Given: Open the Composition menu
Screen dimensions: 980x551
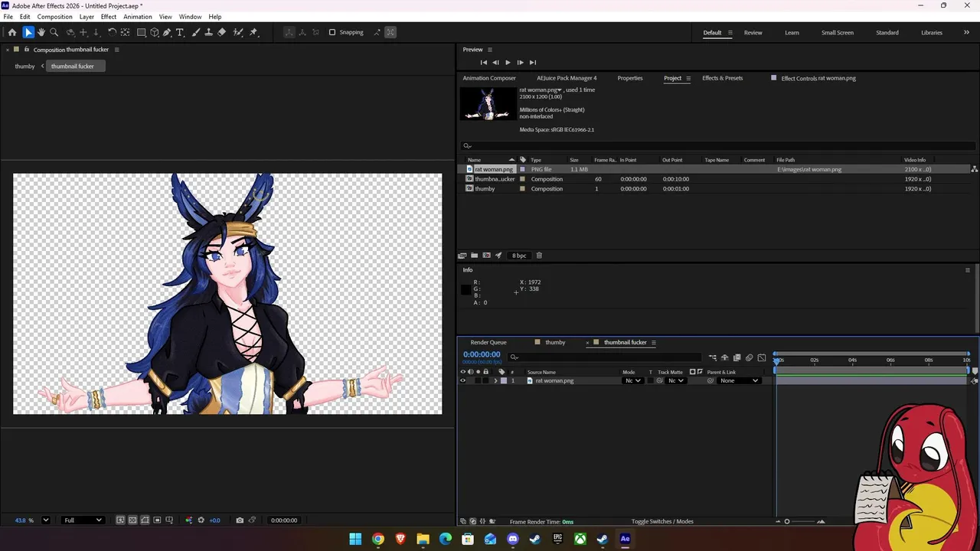Looking at the screenshot, I should coord(55,17).
